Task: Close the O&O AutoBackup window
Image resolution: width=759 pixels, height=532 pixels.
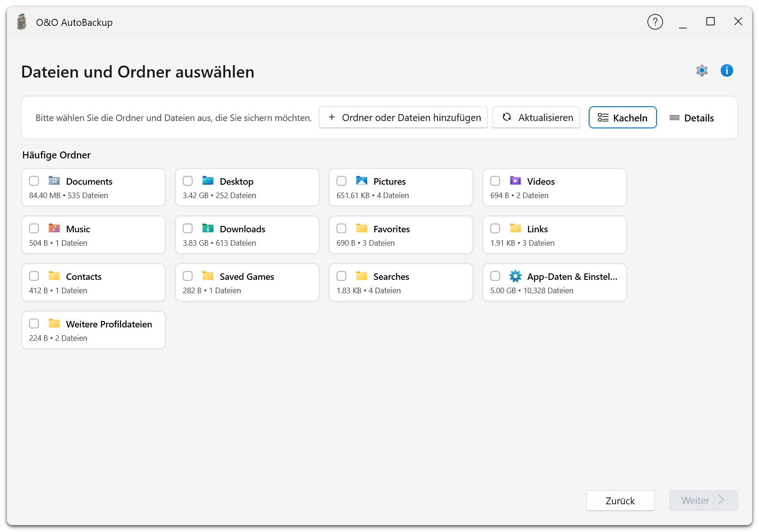Action: click(x=738, y=22)
